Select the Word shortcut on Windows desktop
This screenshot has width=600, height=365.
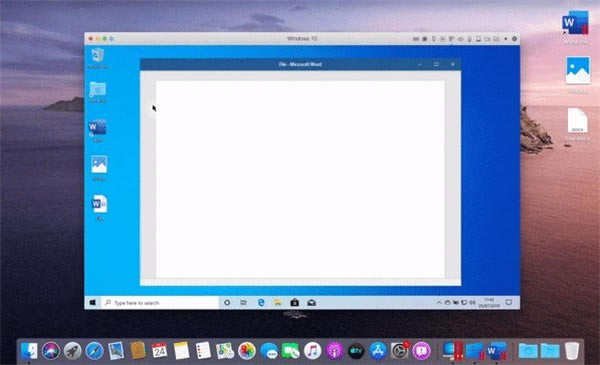98,131
